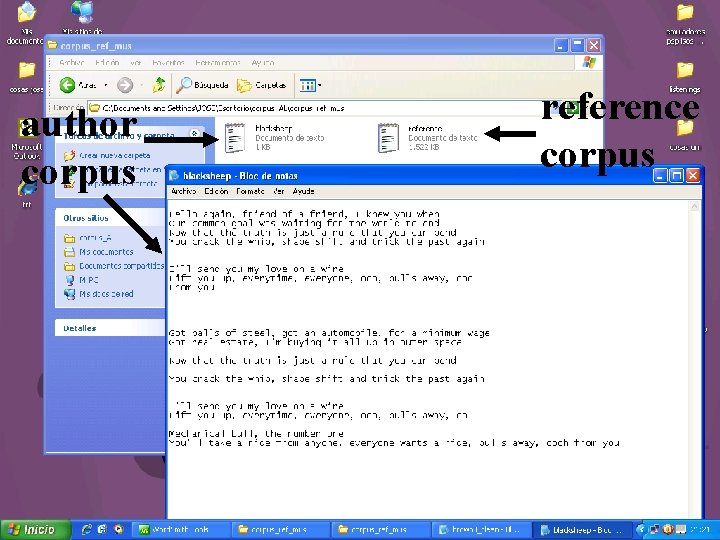The image size is (720, 540).
Task: Close the corpus_ref_mus Explorer window
Action: [x=593, y=45]
